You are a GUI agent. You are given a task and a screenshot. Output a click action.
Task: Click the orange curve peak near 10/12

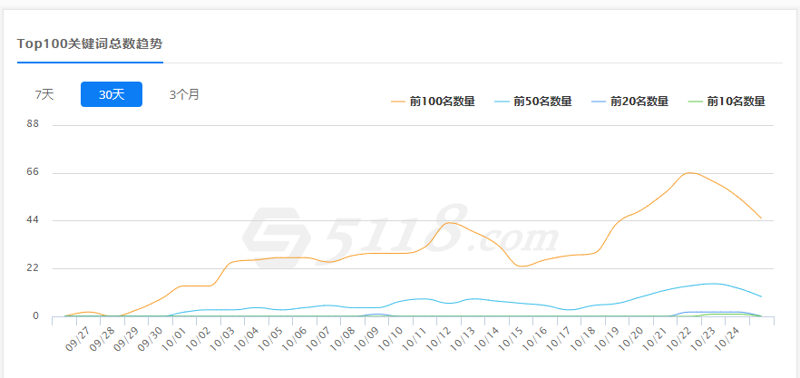point(449,223)
